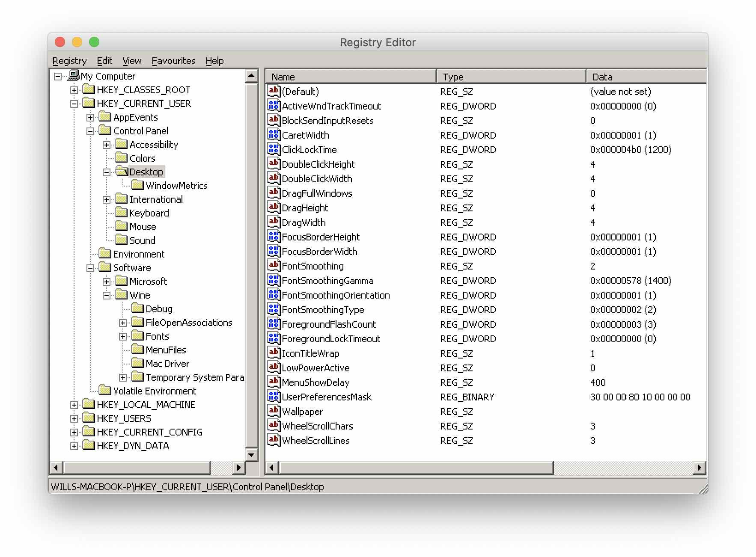Sort values by Name column header
Image resolution: width=756 pixels, height=557 pixels.
tap(351, 77)
